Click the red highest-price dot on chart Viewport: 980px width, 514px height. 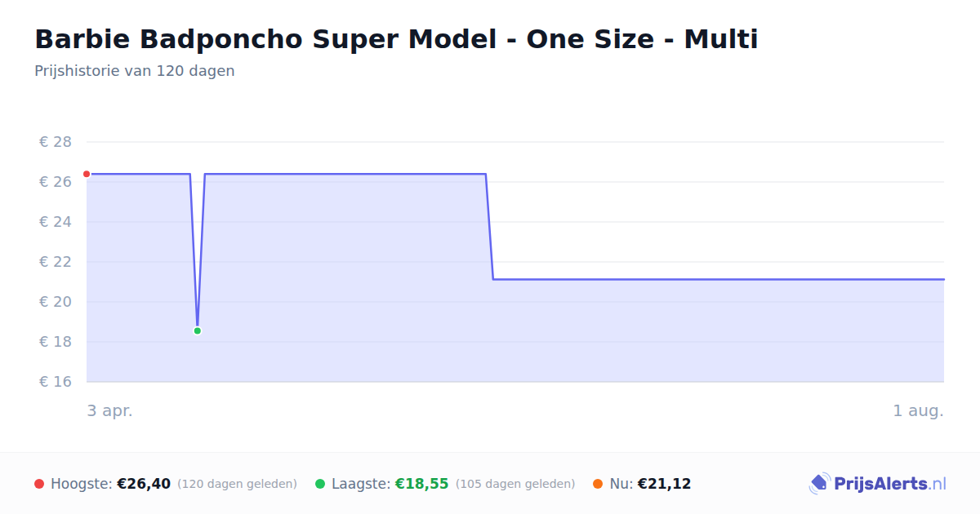[x=87, y=174]
